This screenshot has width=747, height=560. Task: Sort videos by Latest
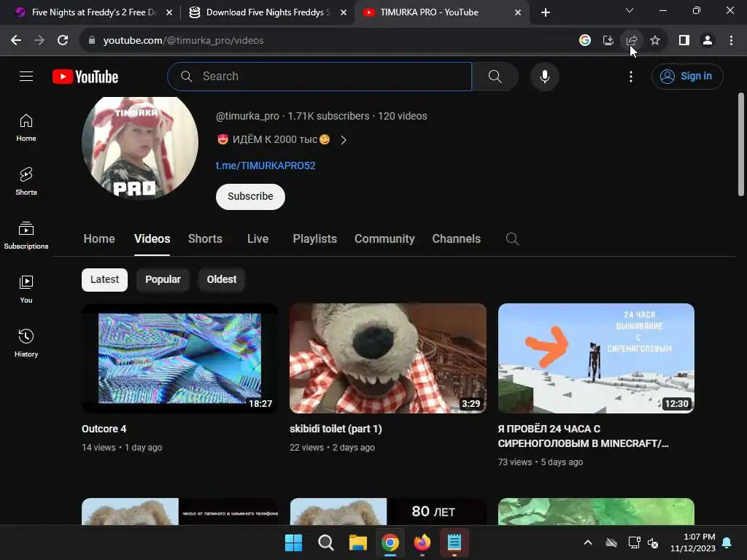(104, 279)
